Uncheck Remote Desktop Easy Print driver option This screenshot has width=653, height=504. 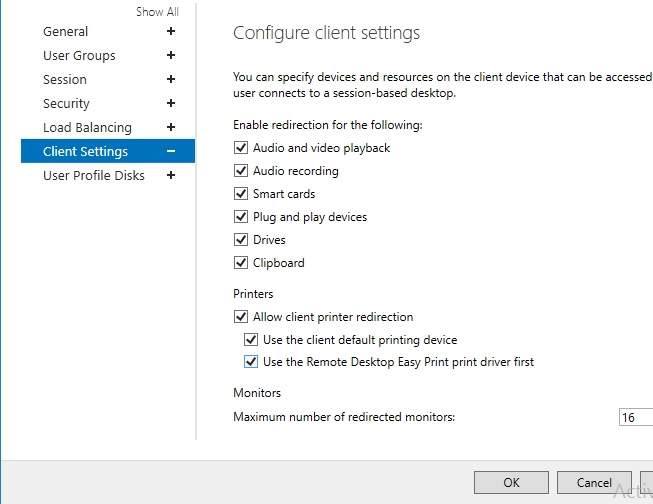pyautogui.click(x=251, y=362)
